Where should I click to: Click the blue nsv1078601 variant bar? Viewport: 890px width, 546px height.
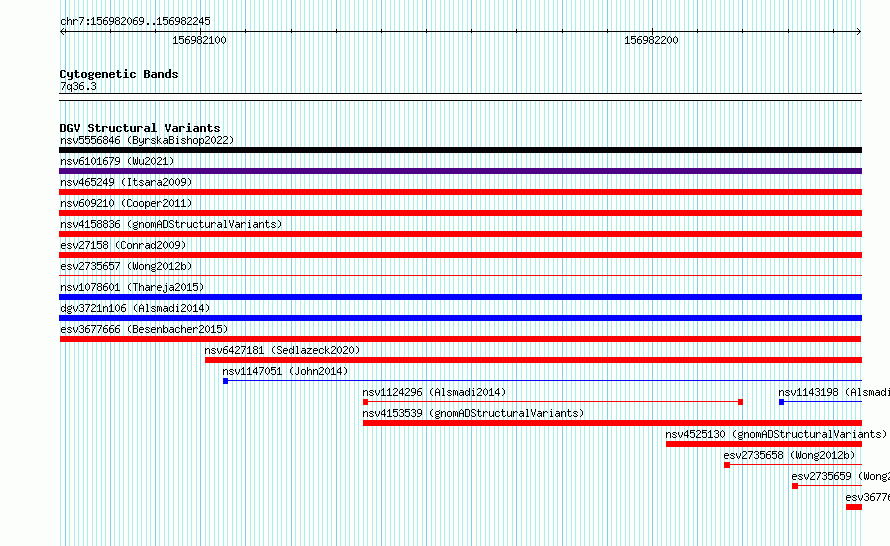click(460, 297)
